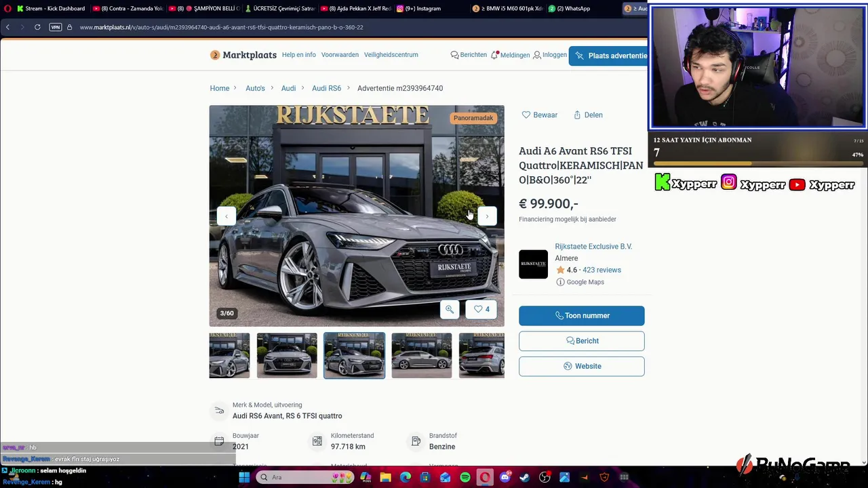
Task: Click Toon nummer button
Action: point(582,316)
